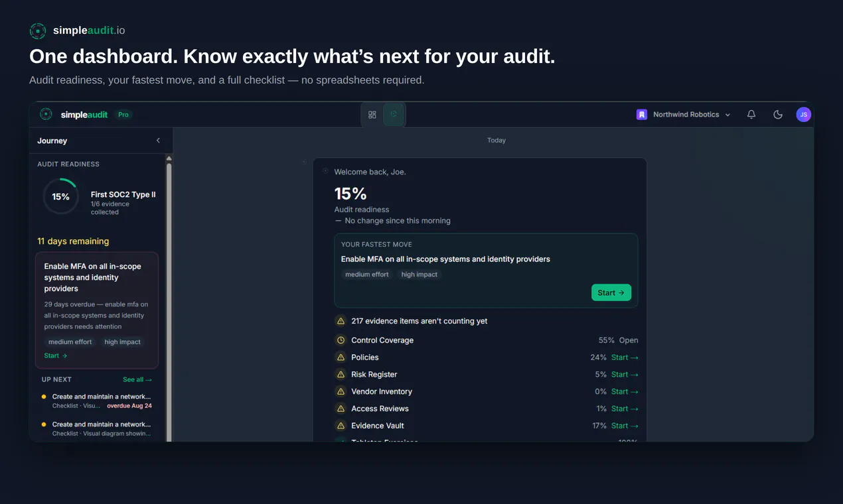The image size is (843, 504).
Task: Click 217 evidence items aren't counting yet
Action: (420, 321)
